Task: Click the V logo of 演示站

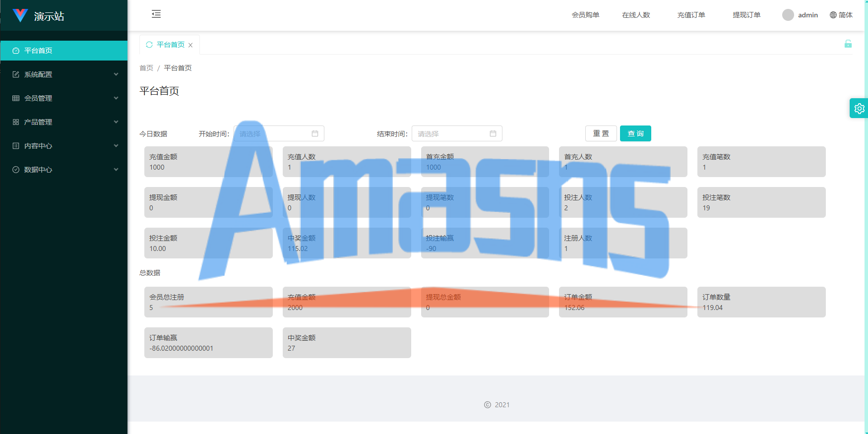Action: 20,15
